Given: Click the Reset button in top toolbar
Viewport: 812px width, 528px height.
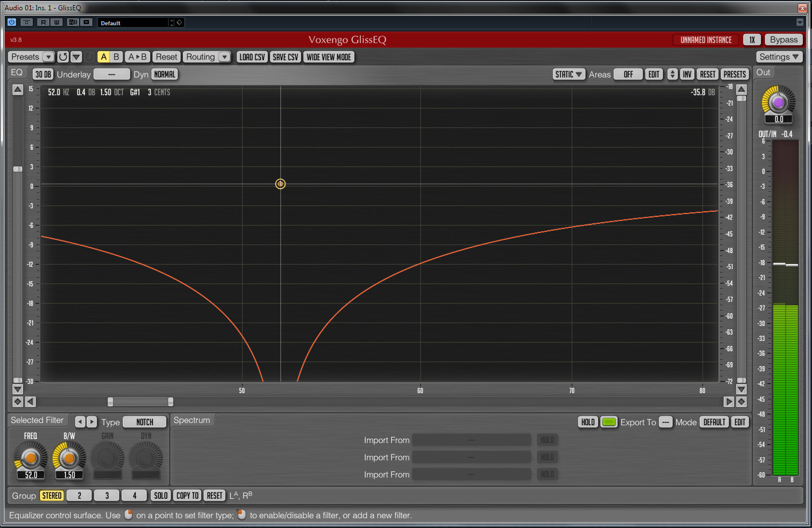Looking at the screenshot, I should coord(166,57).
